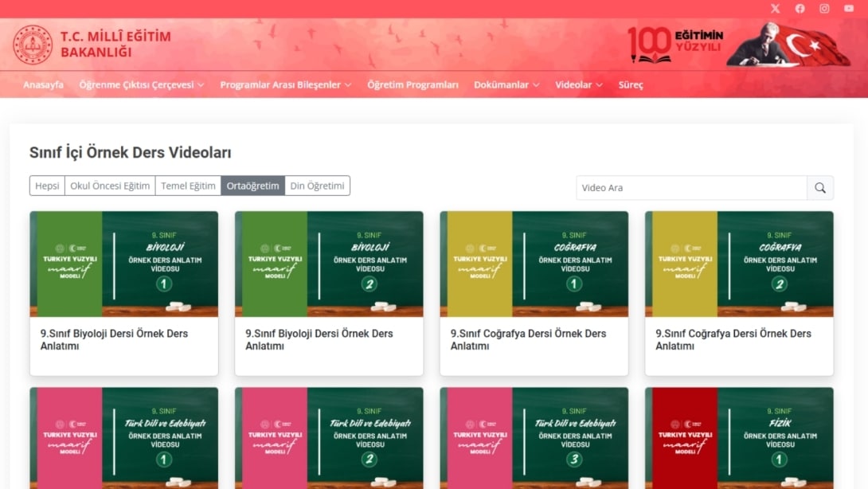This screenshot has height=489, width=868.
Task: Expand the Programlar Arası Bileşenler dropdown
Action: tap(286, 84)
